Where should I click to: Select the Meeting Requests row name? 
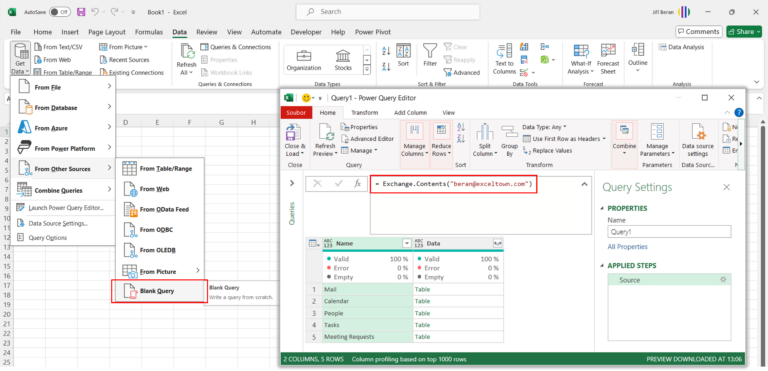tap(367, 337)
